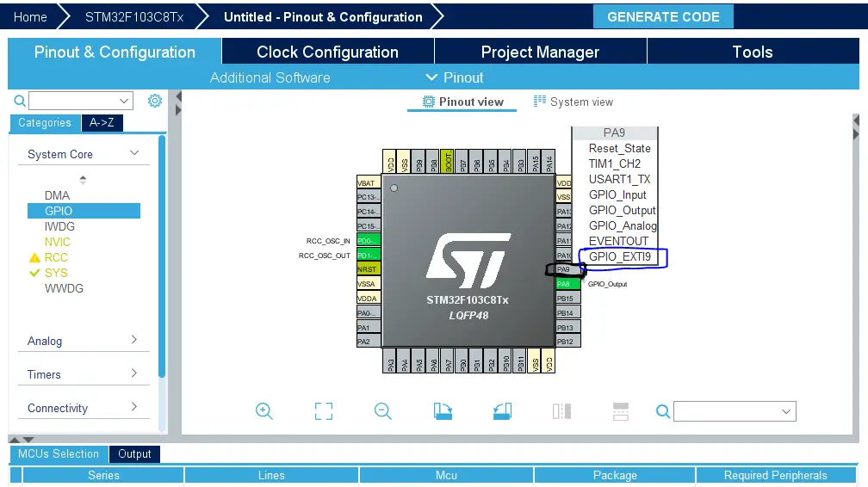
Task: Go to Home breadcrumb
Action: [30, 17]
